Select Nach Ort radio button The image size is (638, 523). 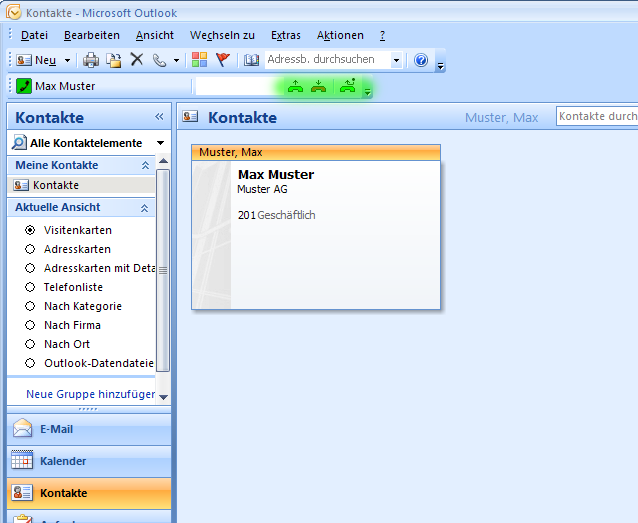[x=30, y=344]
